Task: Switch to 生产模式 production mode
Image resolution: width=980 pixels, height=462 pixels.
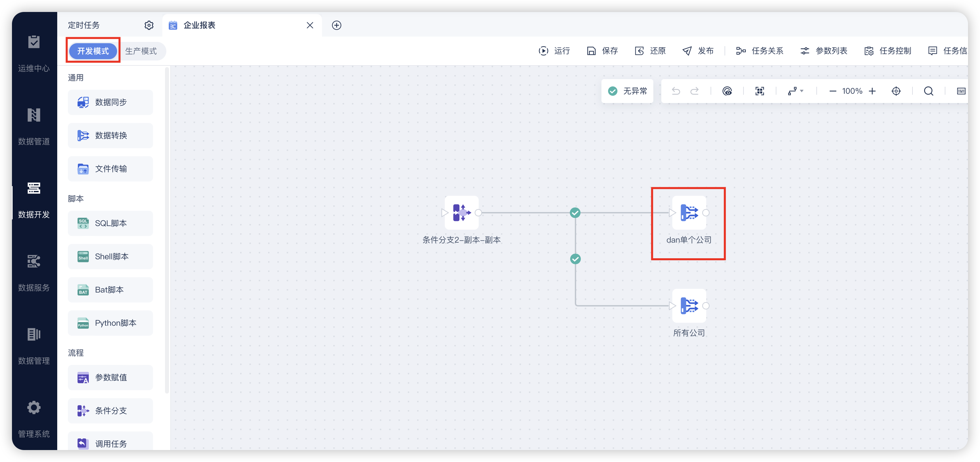Action: coord(141,51)
